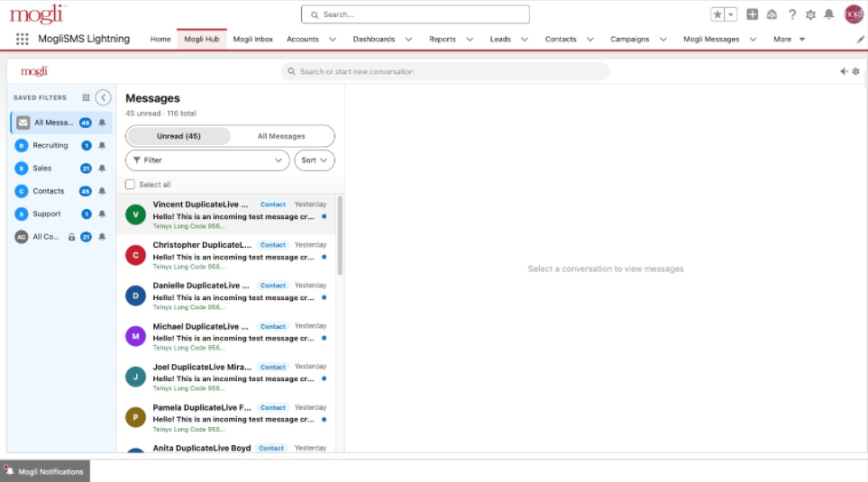Open the Mogli Inbox tab
868x482 pixels.
tap(253, 40)
